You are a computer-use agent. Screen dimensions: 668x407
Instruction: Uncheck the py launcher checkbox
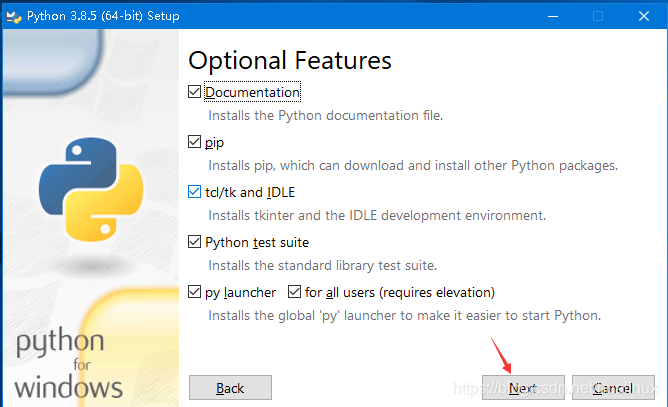(194, 292)
